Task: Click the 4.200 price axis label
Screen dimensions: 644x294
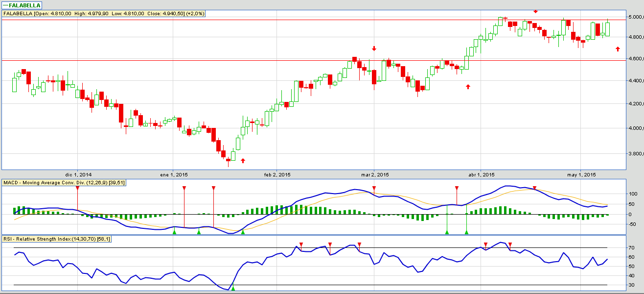Action: tap(636, 104)
